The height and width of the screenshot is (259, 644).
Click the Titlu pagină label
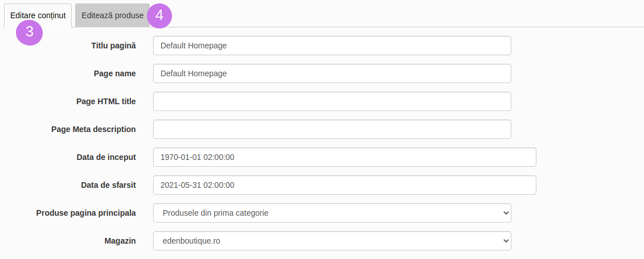tap(113, 46)
